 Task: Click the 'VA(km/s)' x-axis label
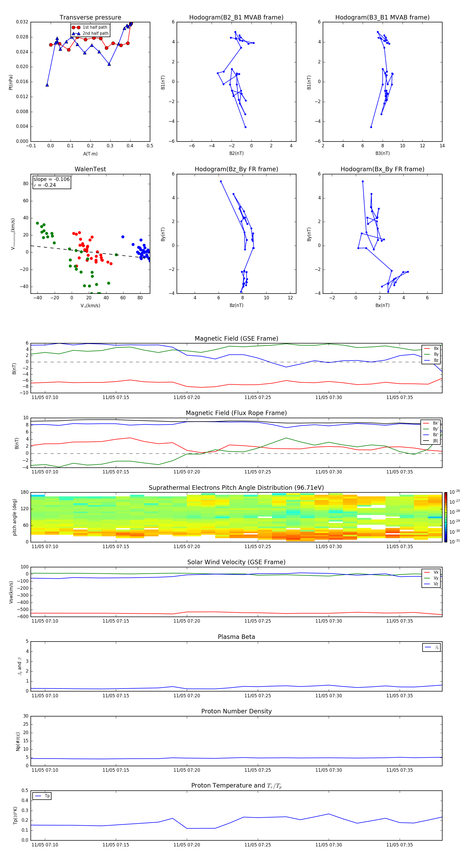[x=90, y=306]
